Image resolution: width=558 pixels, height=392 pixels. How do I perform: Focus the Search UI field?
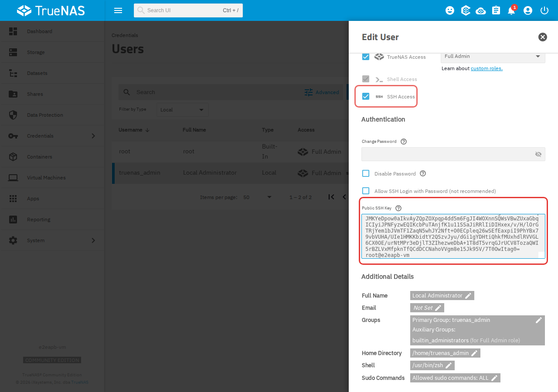[x=188, y=10]
